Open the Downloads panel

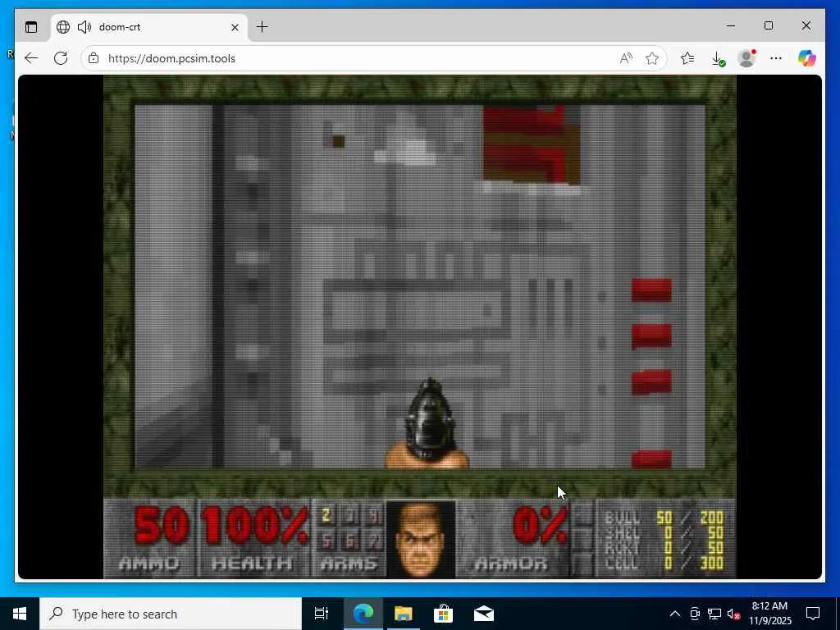[x=719, y=58]
